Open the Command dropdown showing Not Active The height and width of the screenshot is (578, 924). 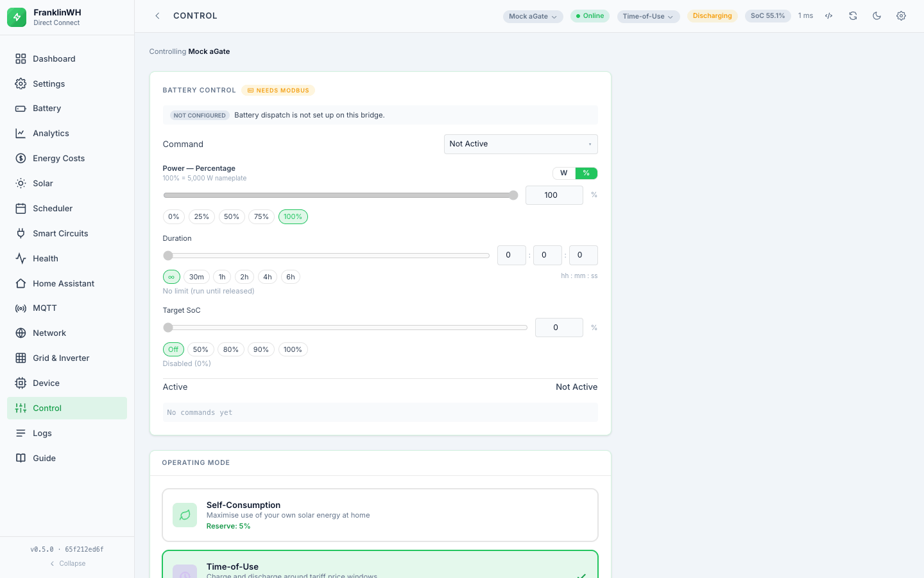[x=521, y=144]
